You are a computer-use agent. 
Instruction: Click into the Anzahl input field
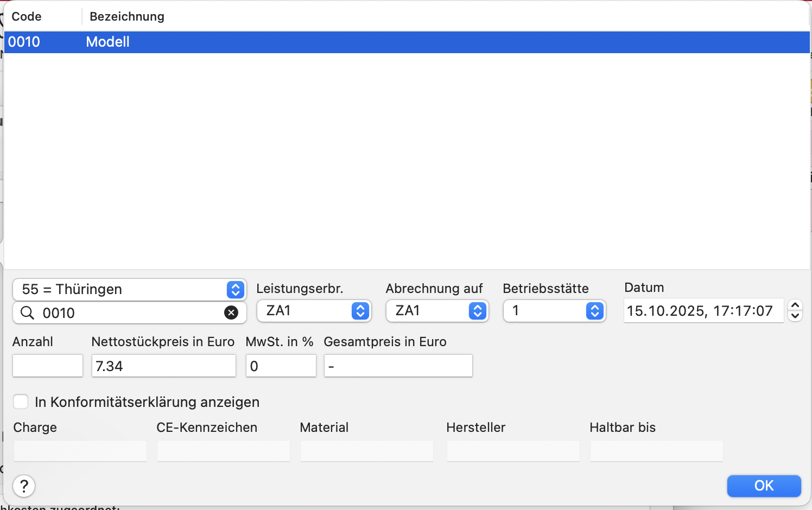tap(48, 366)
